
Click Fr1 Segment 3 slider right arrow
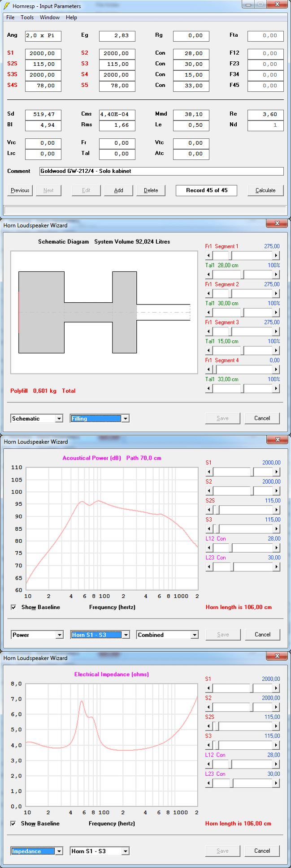(276, 331)
